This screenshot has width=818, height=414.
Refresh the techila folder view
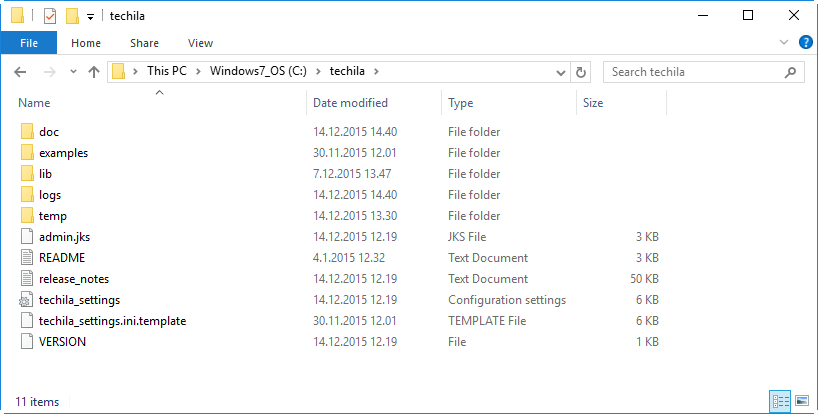(x=582, y=72)
